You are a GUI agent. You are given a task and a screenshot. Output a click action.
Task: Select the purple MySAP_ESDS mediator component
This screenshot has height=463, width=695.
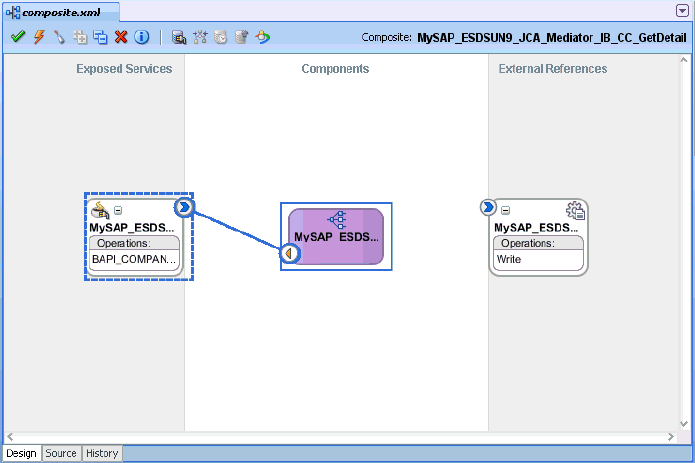coord(336,237)
